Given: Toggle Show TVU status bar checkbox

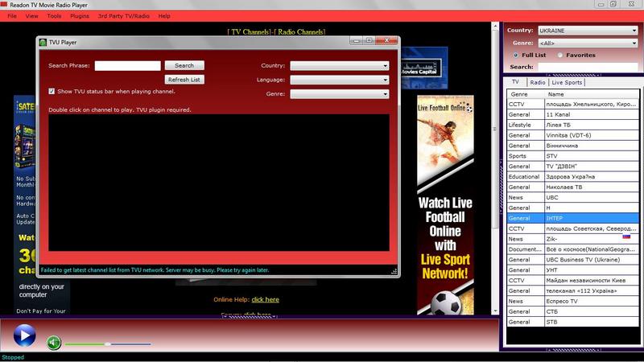Looking at the screenshot, I should click(x=52, y=91).
